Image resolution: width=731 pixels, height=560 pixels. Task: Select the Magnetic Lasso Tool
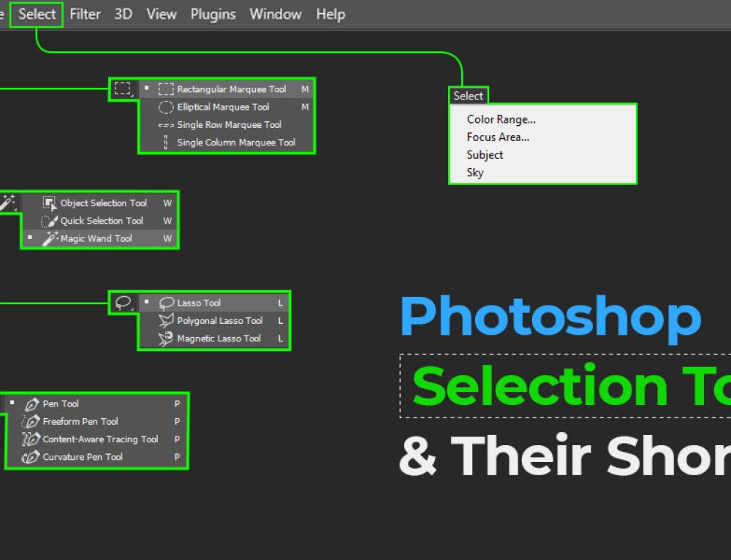tap(217, 338)
